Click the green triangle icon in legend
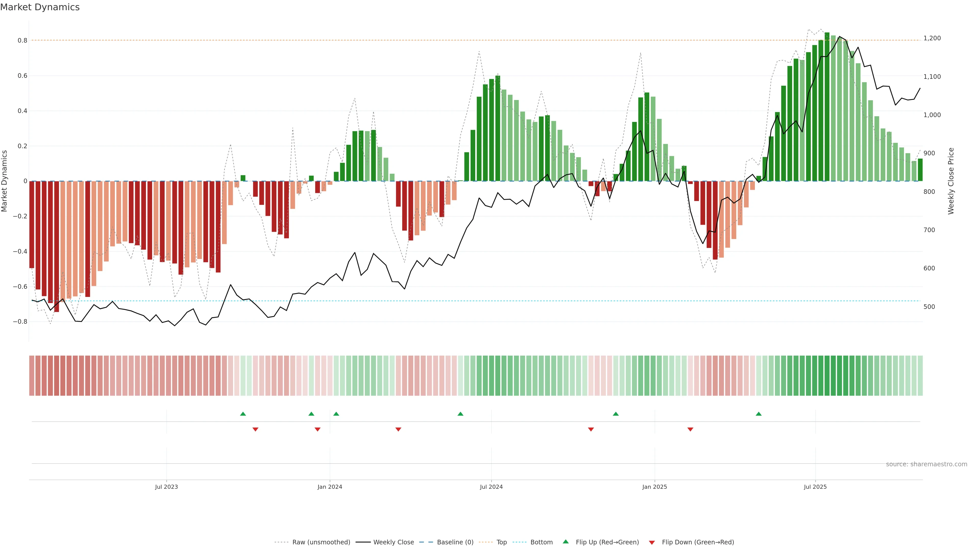Viewport: 980px width, 551px height. pos(566,542)
